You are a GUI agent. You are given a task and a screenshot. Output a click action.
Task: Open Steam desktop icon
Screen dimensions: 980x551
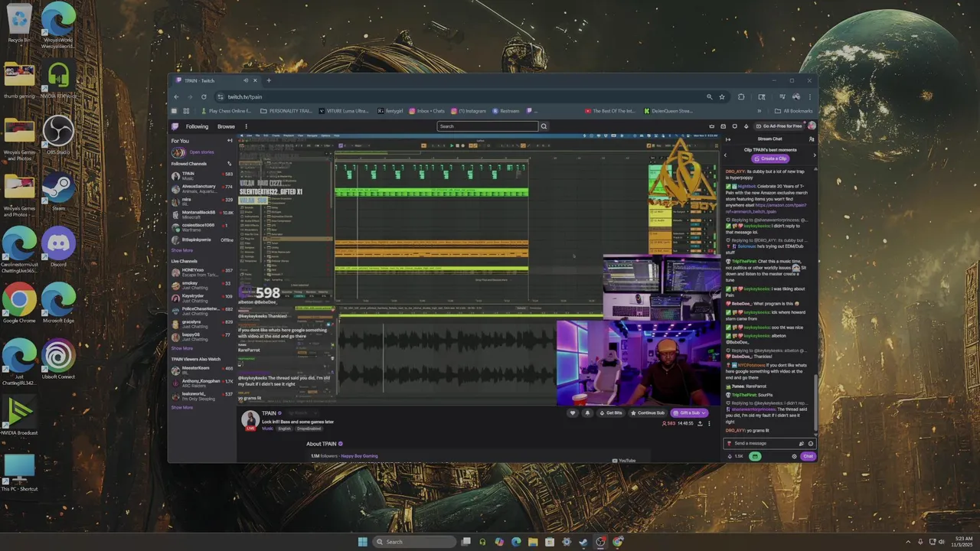[58, 191]
